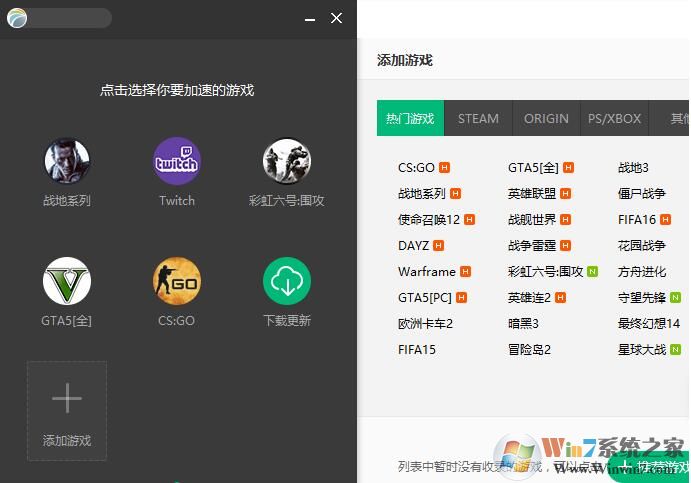Add GTA5[PC] from the list
Viewport: 691px width, 483px height.
point(425,298)
